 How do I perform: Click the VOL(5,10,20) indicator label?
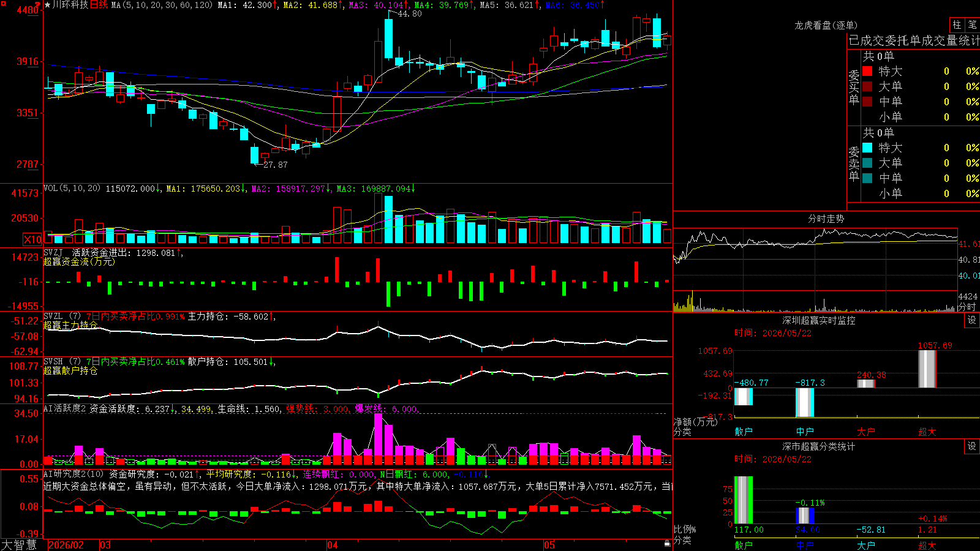[72, 189]
